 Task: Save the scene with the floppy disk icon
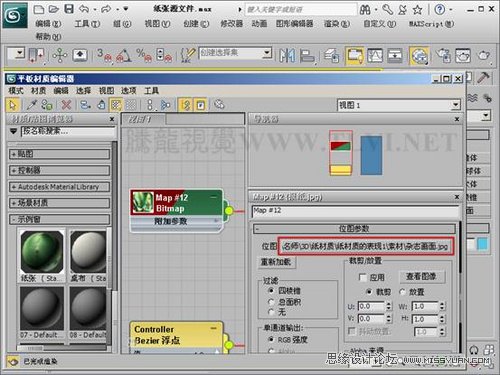(69, 9)
